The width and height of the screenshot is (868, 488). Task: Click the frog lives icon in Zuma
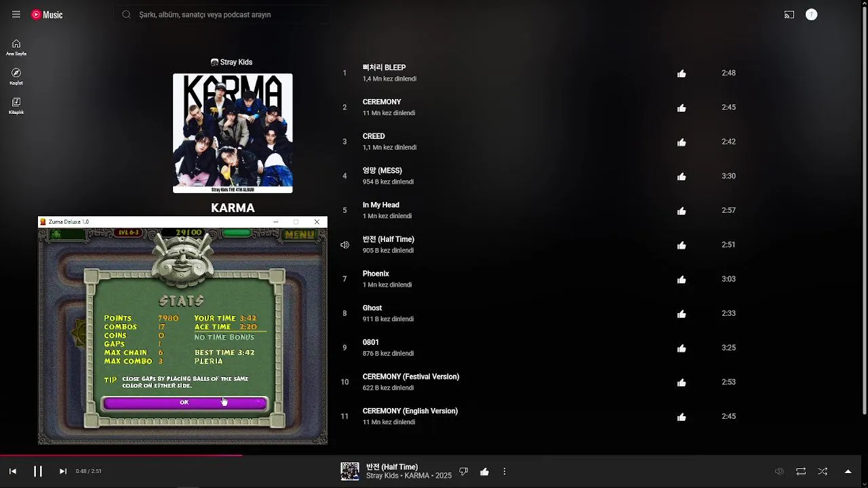point(56,235)
